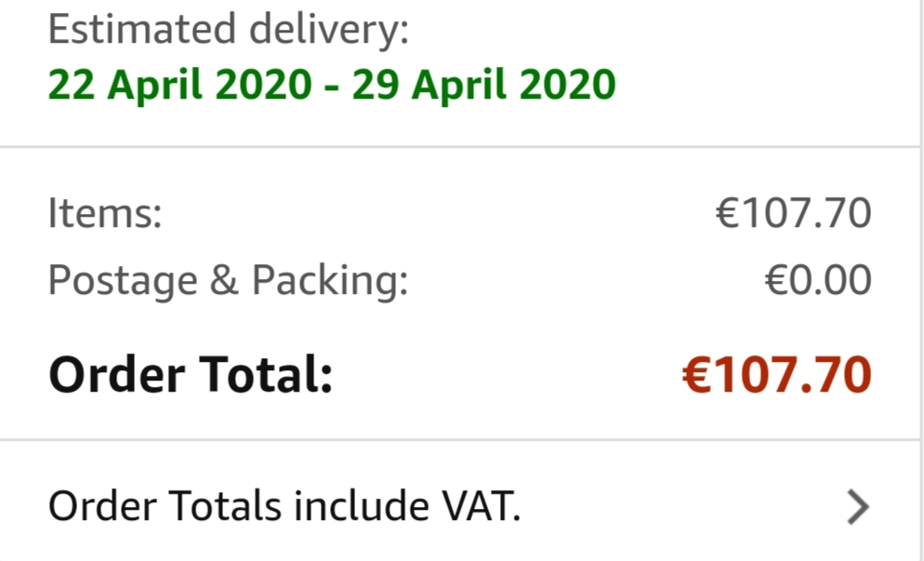Click the 'Estimated delivery:' label
The height and width of the screenshot is (561, 924).
click(228, 31)
